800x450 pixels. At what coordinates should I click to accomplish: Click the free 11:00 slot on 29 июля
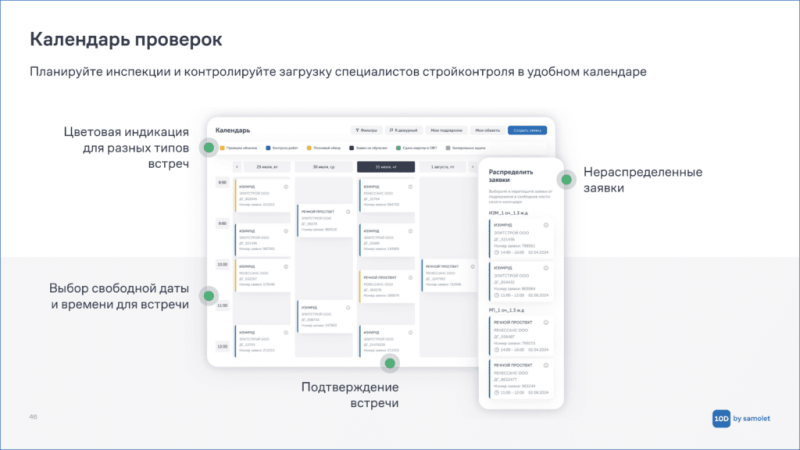click(263, 309)
